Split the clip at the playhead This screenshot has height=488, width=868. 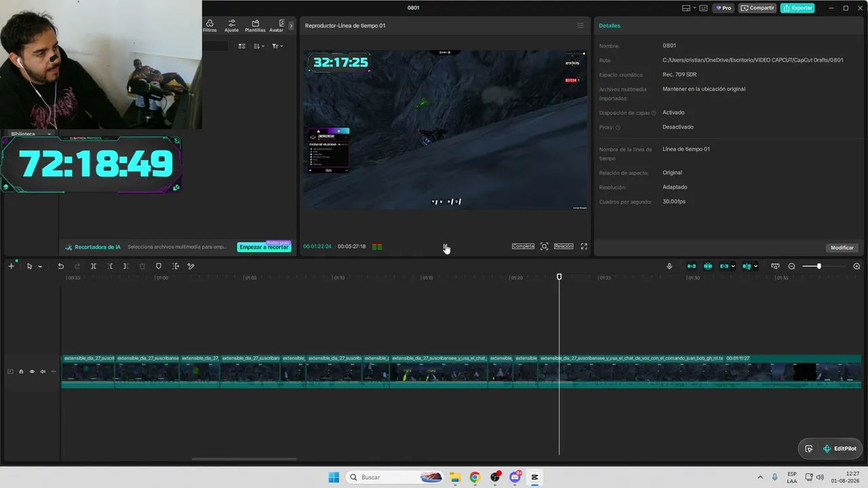point(94,266)
